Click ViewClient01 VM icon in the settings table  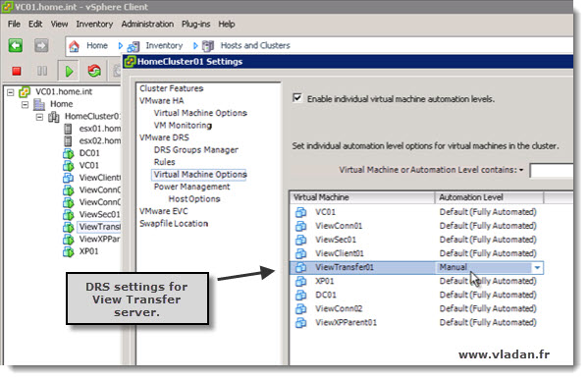pos(300,254)
